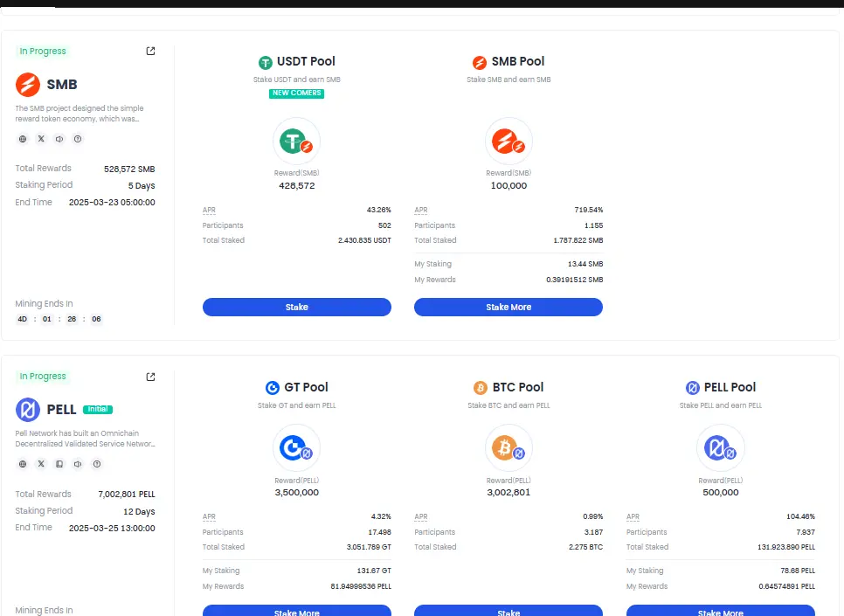The height and width of the screenshot is (616, 844).
Task: Click the 719.54% APR value
Action: click(588, 210)
